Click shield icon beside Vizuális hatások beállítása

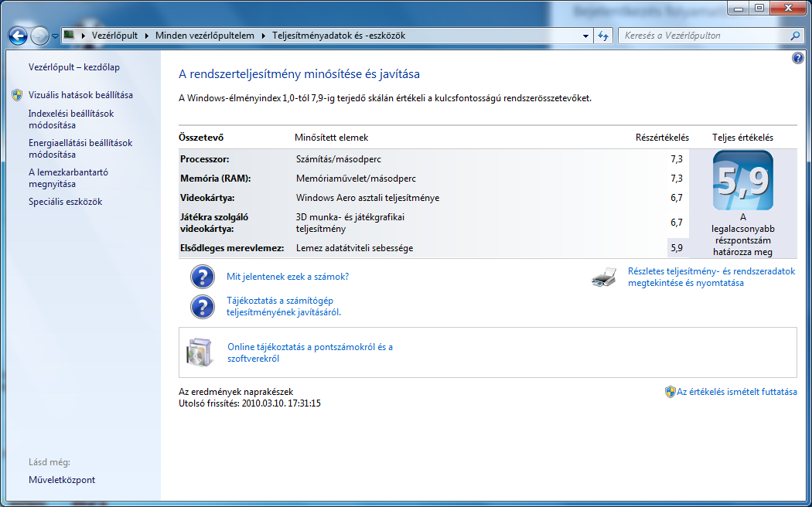pos(17,95)
